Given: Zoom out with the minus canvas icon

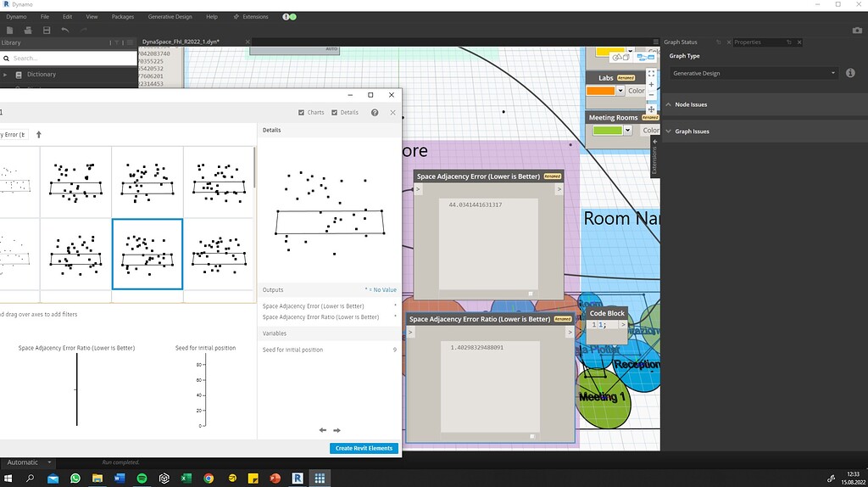Looking at the screenshot, I should coord(651,95).
